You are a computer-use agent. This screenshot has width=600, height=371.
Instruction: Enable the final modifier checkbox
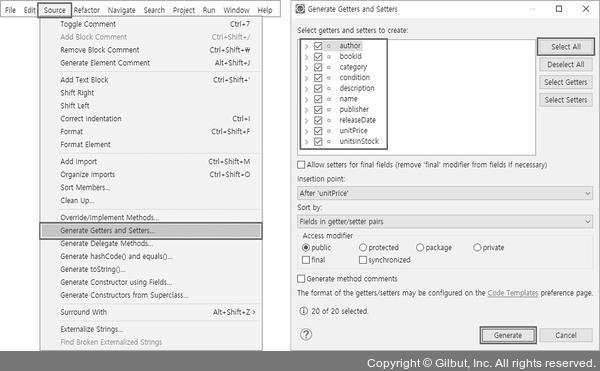pos(306,260)
